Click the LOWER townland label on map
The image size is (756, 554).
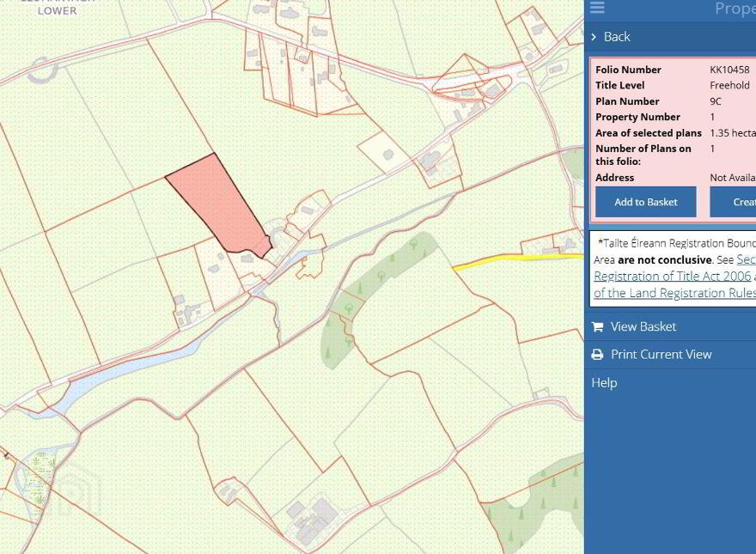tap(57, 10)
